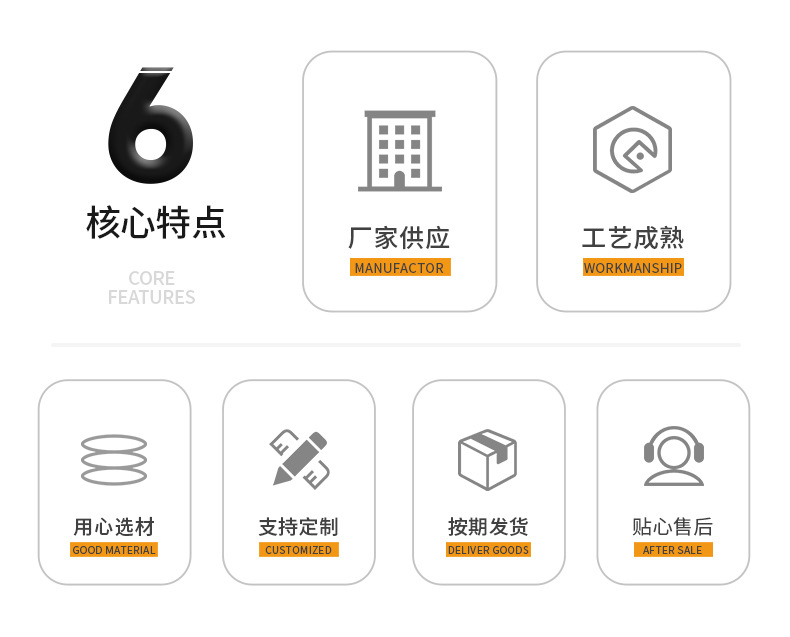
Task: Select the CUSTOMIZED orange tag
Action: 299,549
